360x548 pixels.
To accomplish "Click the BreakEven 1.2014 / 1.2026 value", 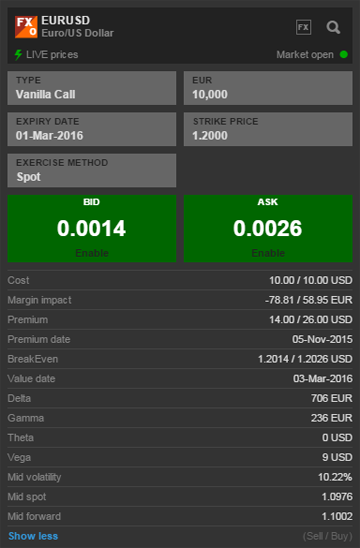I will click(305, 359).
